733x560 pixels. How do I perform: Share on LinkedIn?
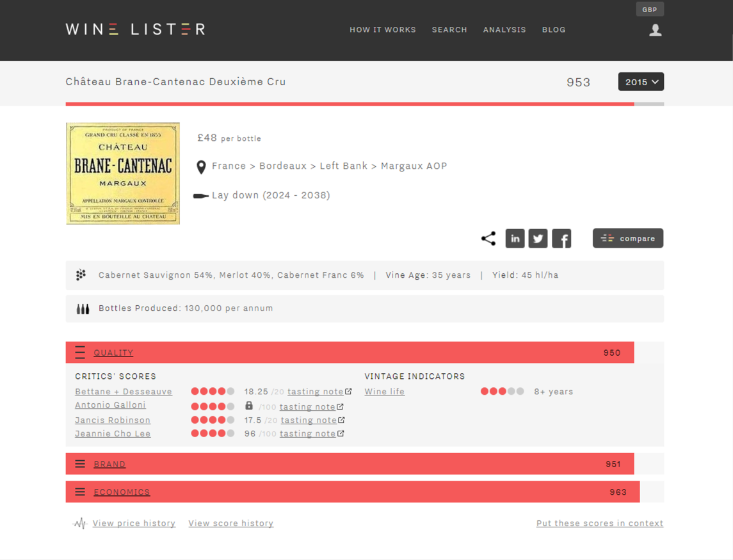click(x=515, y=238)
